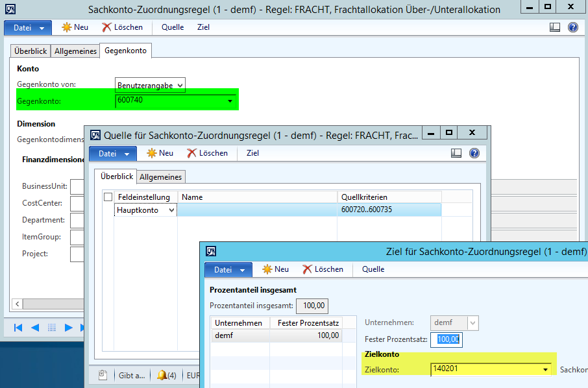Switch to the Allgemeines tab in the Quelle window

[x=161, y=176]
